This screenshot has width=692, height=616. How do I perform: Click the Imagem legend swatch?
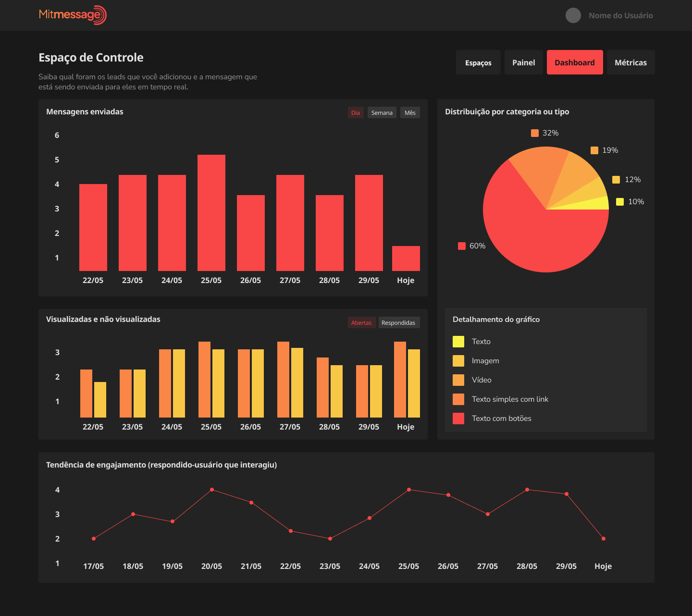[458, 361]
